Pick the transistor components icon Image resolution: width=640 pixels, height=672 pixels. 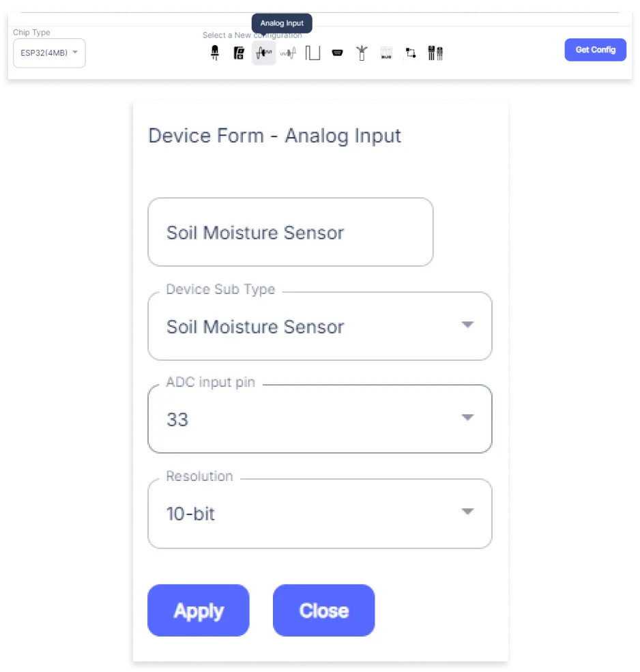(435, 53)
